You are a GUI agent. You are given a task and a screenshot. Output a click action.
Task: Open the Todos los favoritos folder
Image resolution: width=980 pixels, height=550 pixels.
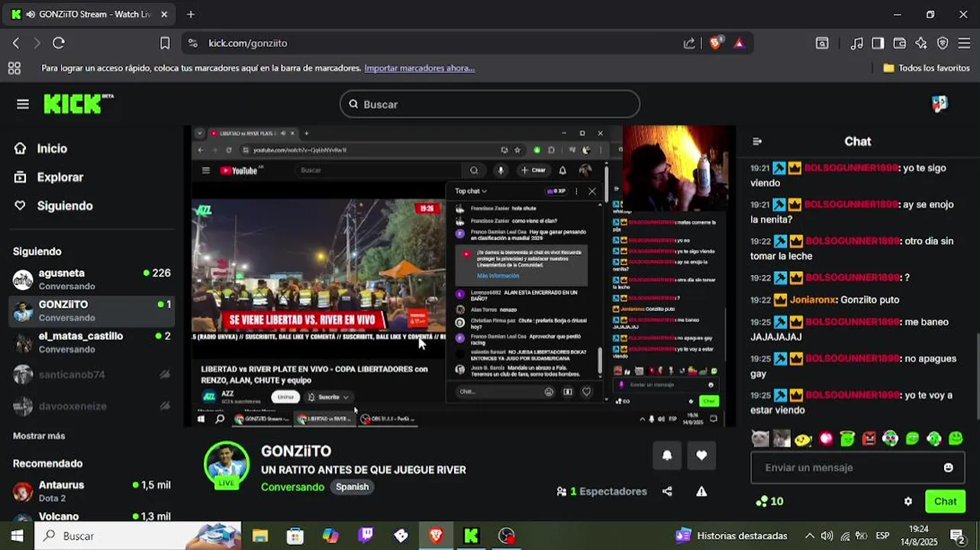coord(926,68)
